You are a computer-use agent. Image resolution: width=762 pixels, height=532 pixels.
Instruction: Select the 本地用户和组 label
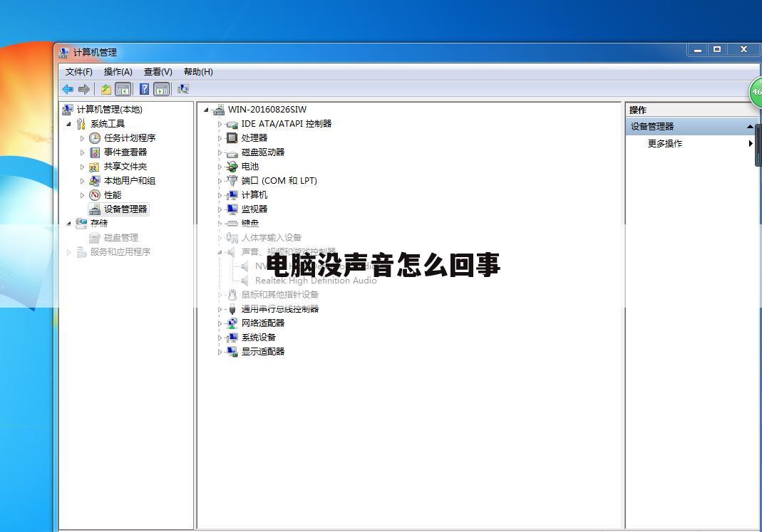[x=130, y=181]
